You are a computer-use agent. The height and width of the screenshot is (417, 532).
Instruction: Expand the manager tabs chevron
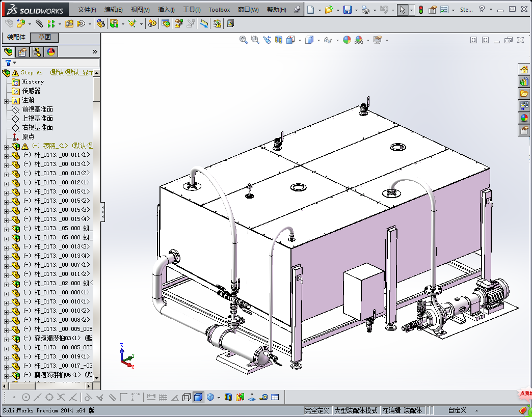pos(95,51)
